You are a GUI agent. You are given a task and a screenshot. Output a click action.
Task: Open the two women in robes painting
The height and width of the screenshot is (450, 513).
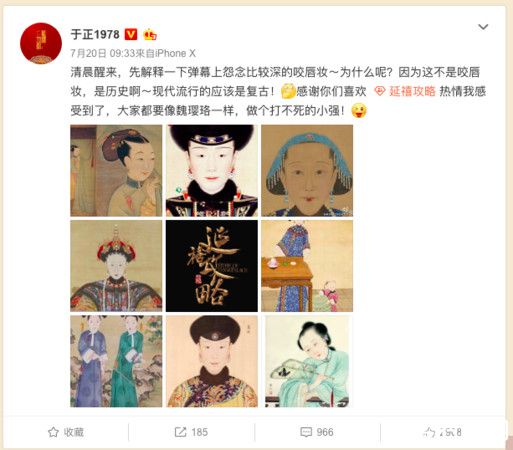[116, 361]
